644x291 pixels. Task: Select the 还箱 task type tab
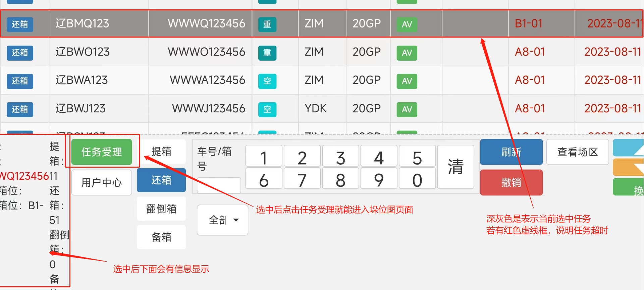[x=161, y=180]
